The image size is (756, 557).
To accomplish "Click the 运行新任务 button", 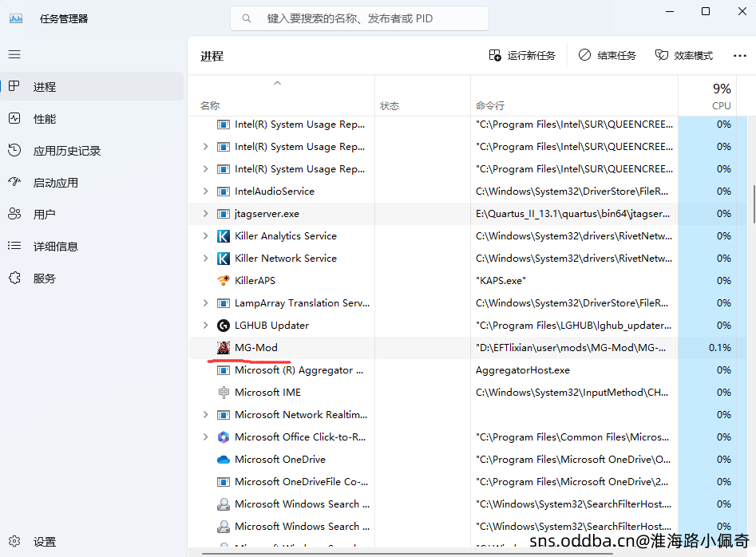I will (522, 55).
